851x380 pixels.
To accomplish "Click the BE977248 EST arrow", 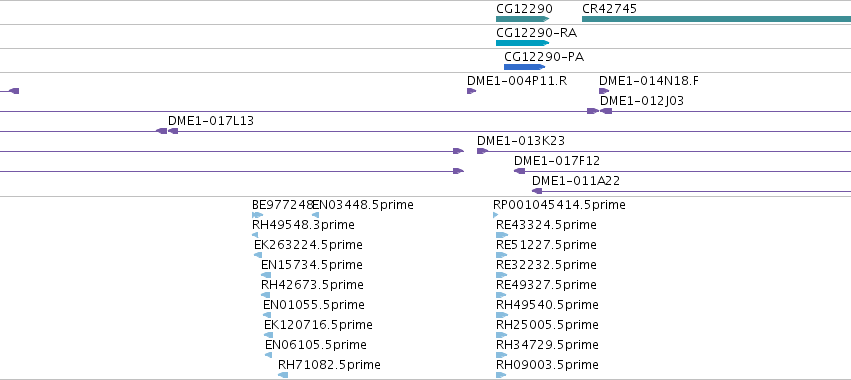I will point(257,215).
